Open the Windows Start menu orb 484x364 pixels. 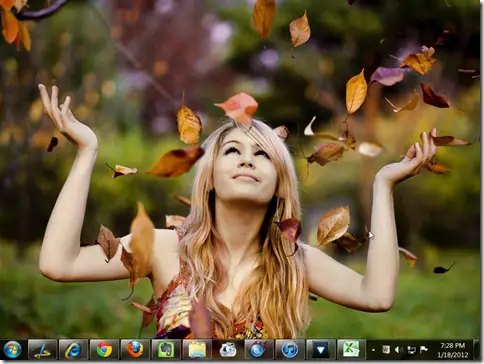(x=13, y=350)
